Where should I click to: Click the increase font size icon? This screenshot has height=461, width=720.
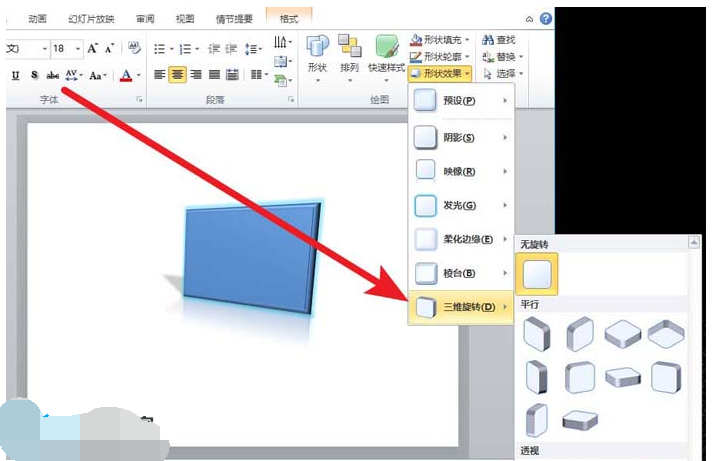point(92,48)
